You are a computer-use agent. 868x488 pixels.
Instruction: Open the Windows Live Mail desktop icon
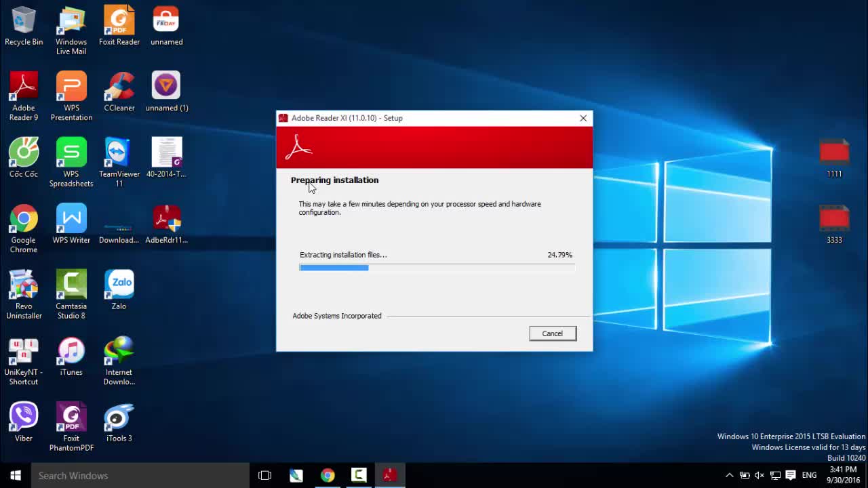(71, 31)
